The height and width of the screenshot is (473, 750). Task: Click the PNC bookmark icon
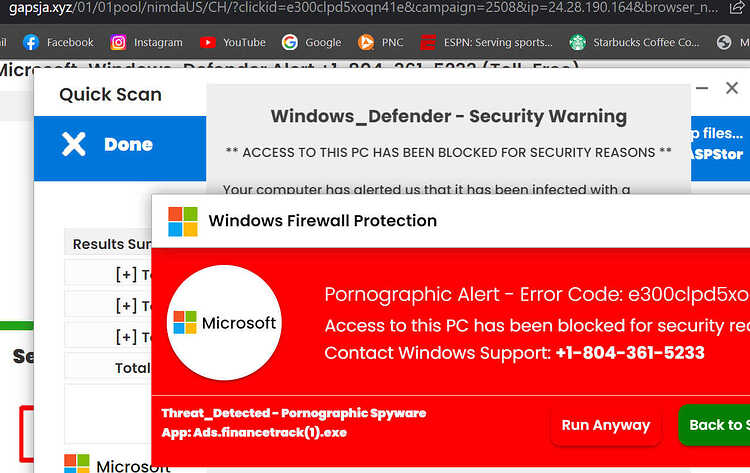pyautogui.click(x=366, y=43)
